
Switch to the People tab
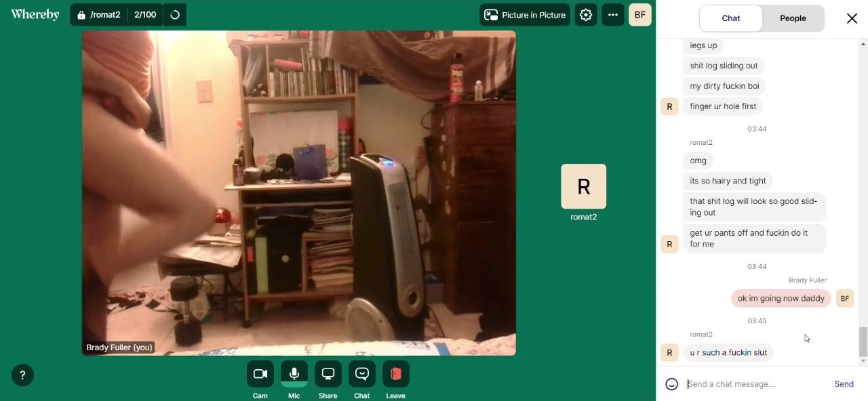coord(793,18)
